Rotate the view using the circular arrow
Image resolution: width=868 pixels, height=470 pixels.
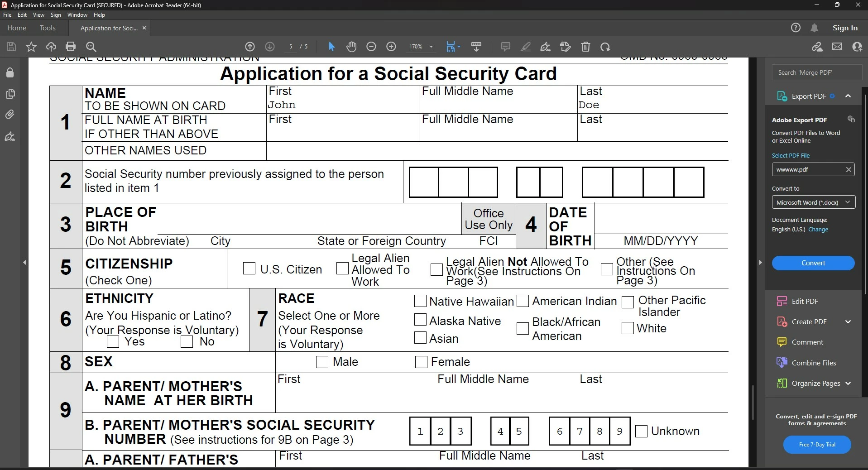[x=605, y=47]
